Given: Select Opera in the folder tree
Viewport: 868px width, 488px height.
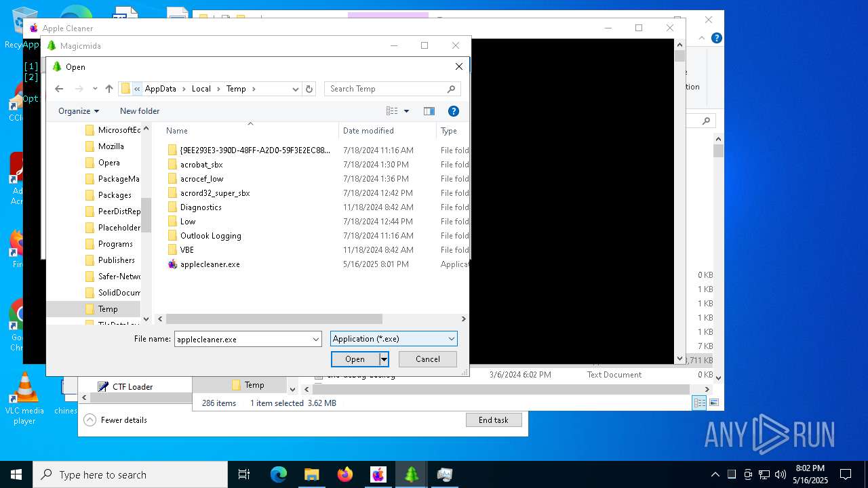Looking at the screenshot, I should point(108,163).
